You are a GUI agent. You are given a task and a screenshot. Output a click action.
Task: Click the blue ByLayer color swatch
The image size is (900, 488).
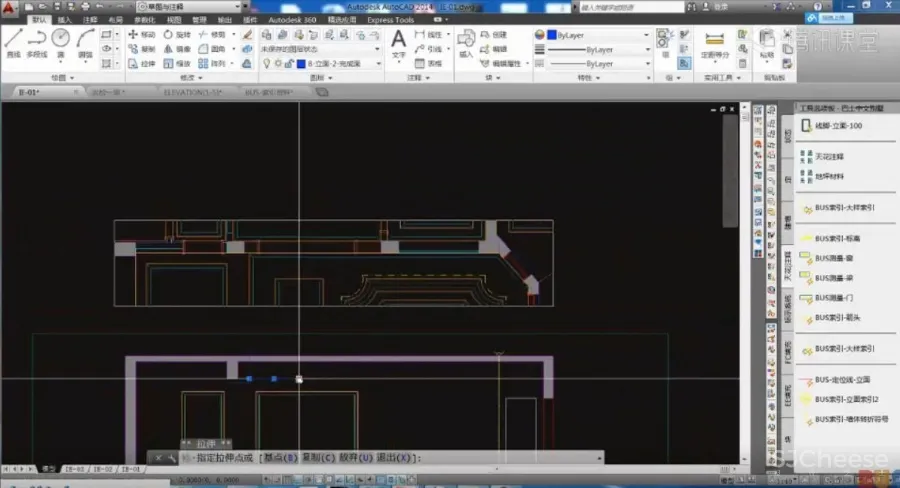[551, 34]
